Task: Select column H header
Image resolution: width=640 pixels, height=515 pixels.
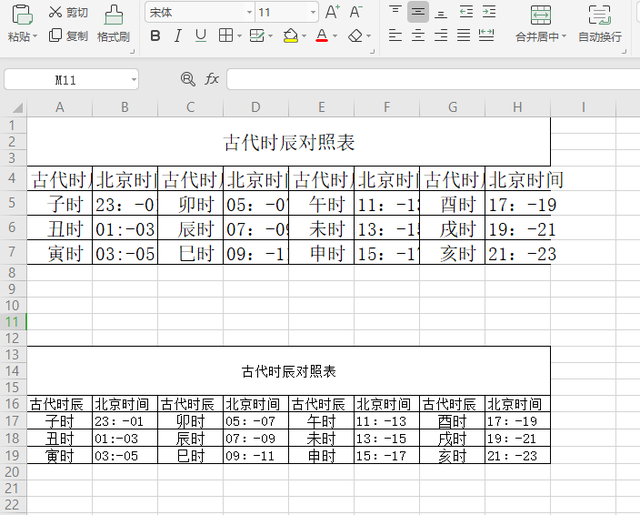Action: point(518,107)
